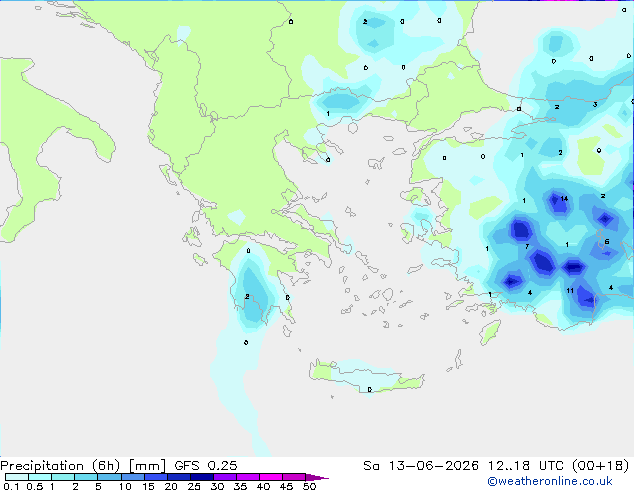Click the legend tick label '0.1'
The height and width of the screenshot is (490, 634).
pyautogui.click(x=11, y=486)
